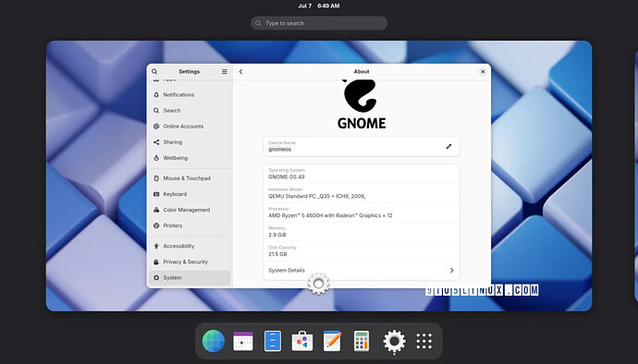Image resolution: width=638 pixels, height=364 pixels.
Task: Click the Accessibility figure icon
Action: 156,246
